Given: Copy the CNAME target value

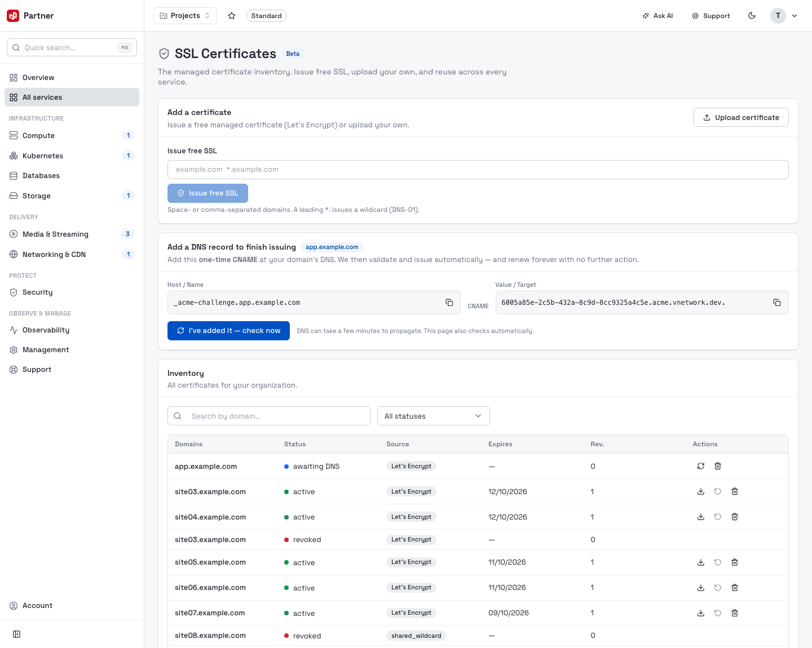Looking at the screenshot, I should [777, 303].
